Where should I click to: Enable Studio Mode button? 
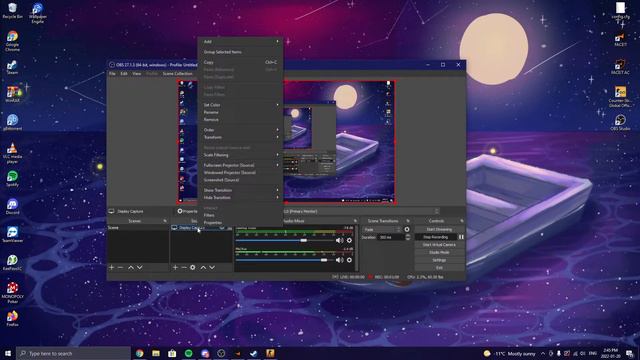coord(439,252)
